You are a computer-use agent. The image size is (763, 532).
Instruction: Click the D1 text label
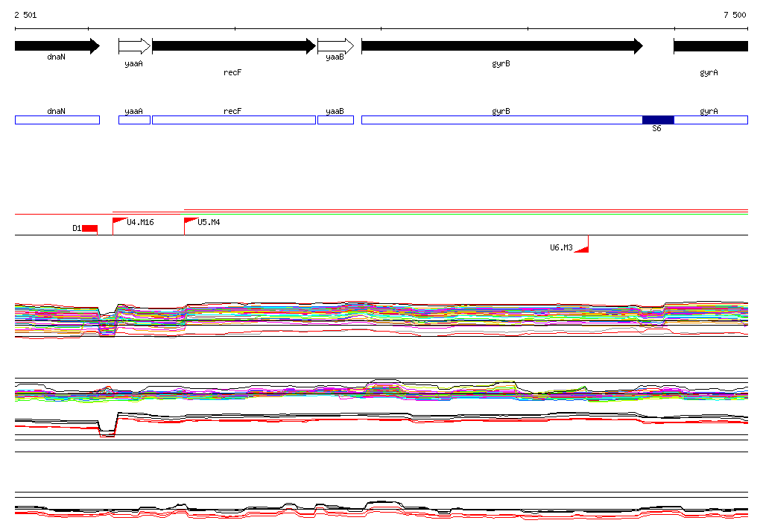(77, 228)
